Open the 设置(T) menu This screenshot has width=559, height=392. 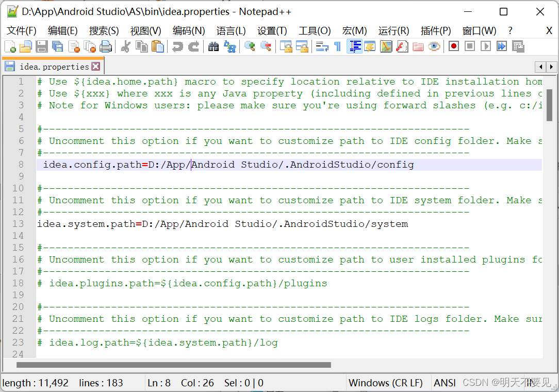click(x=272, y=31)
